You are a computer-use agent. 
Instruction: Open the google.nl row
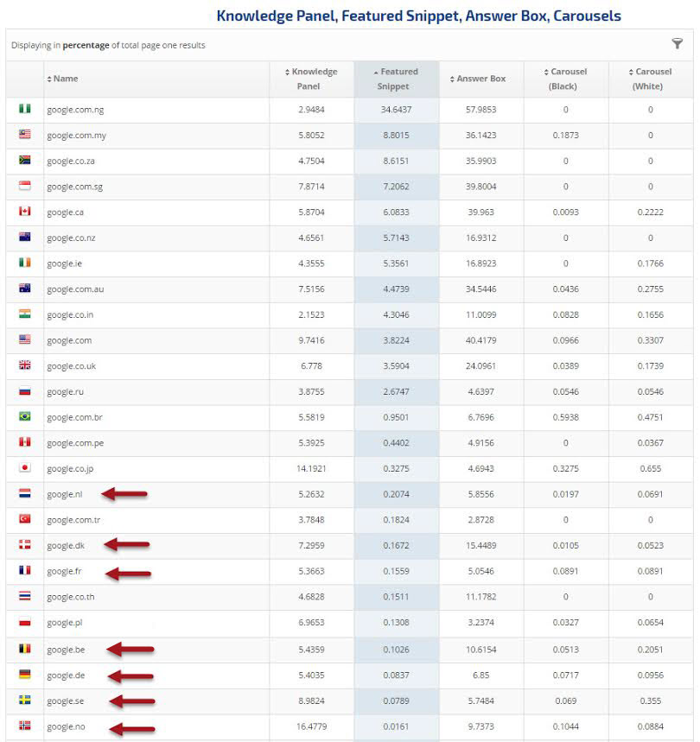click(x=65, y=494)
